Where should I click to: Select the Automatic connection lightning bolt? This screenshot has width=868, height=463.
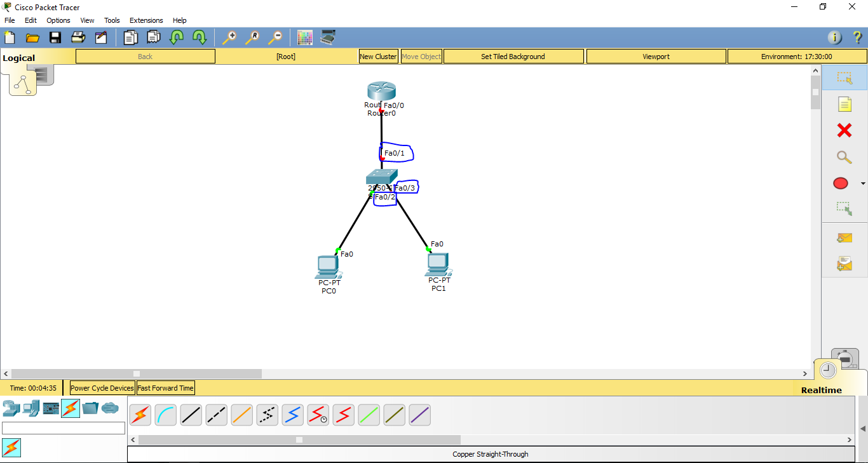tap(140, 415)
